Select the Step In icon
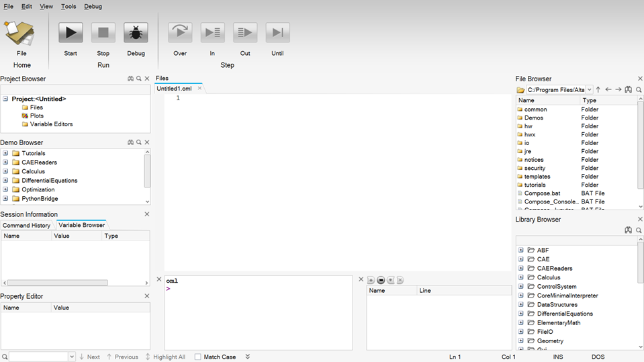 pos(212,32)
